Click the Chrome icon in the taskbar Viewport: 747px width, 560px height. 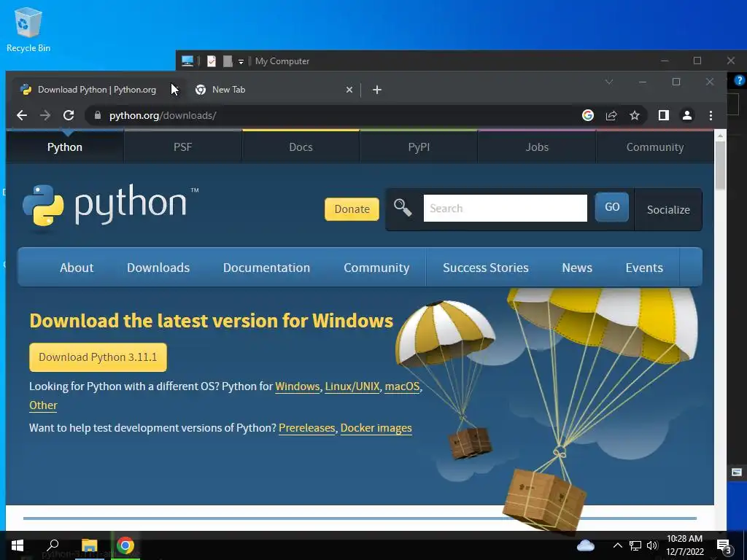tap(125, 545)
